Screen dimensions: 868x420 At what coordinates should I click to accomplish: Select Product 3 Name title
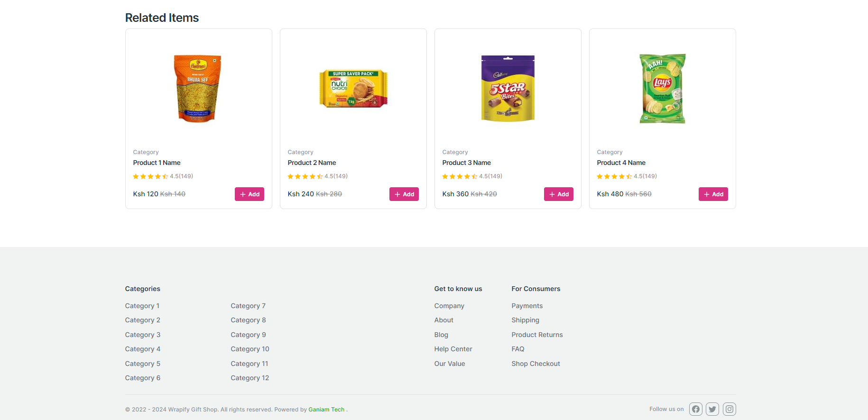pos(466,163)
